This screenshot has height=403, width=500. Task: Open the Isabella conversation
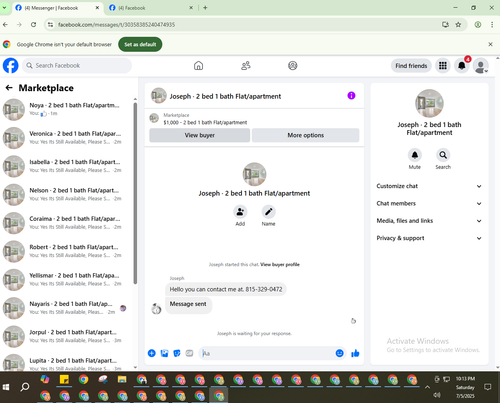(67, 166)
